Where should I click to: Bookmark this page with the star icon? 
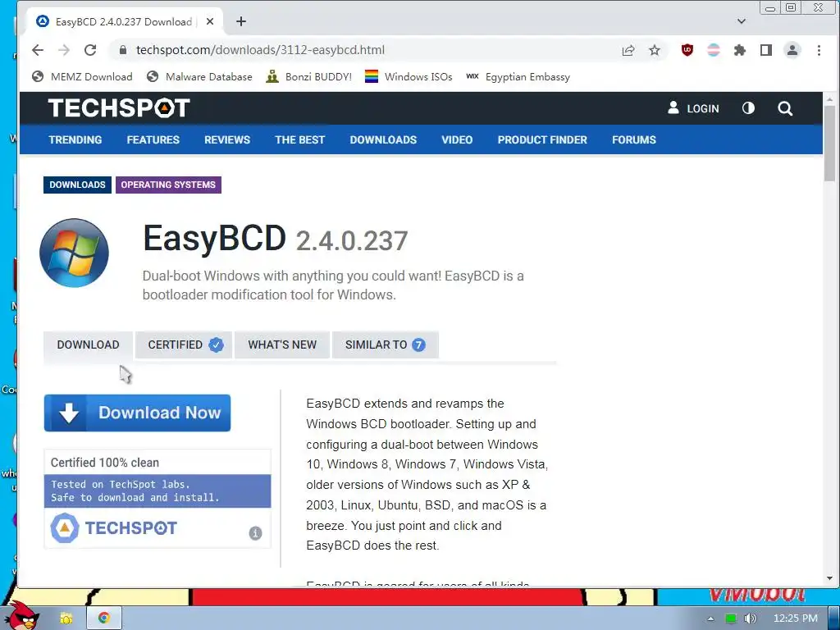pyautogui.click(x=654, y=50)
